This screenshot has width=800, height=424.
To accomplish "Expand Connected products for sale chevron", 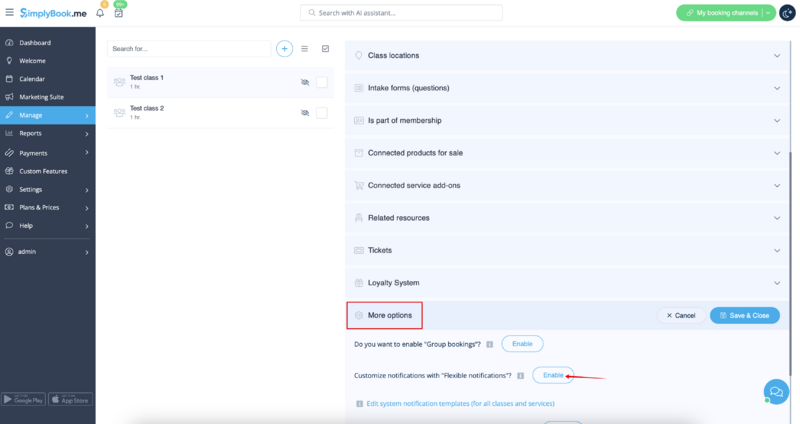I will point(777,153).
